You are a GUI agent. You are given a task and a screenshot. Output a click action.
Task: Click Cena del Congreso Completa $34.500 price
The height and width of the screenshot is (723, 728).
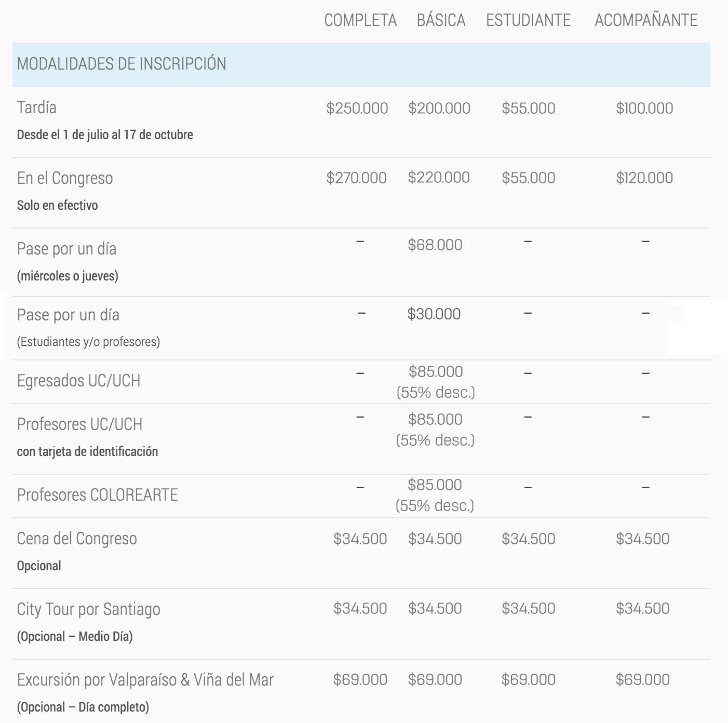pyautogui.click(x=360, y=539)
